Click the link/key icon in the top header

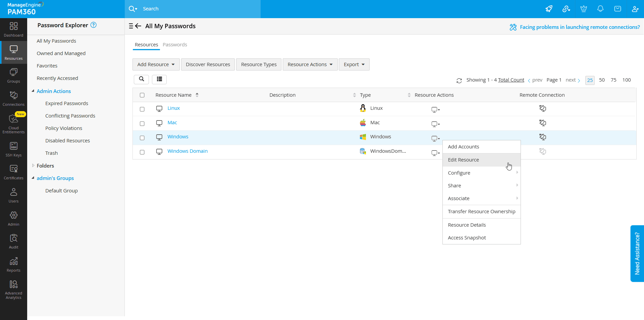click(566, 9)
